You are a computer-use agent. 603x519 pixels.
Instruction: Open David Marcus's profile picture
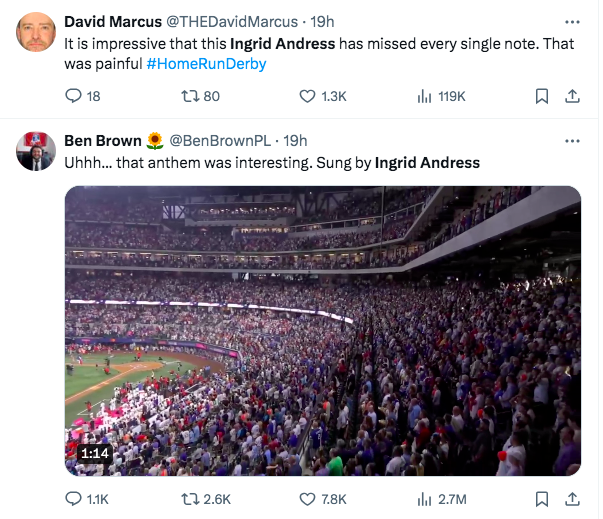pyautogui.click(x=36, y=33)
